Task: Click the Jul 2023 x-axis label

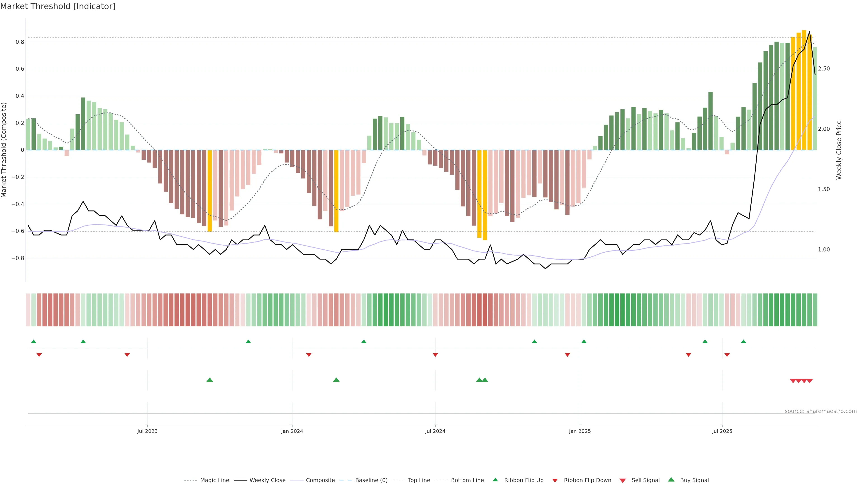Action: coord(147,431)
